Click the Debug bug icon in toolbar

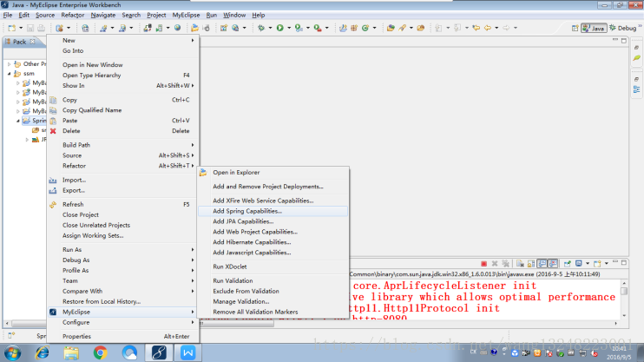coord(261,28)
